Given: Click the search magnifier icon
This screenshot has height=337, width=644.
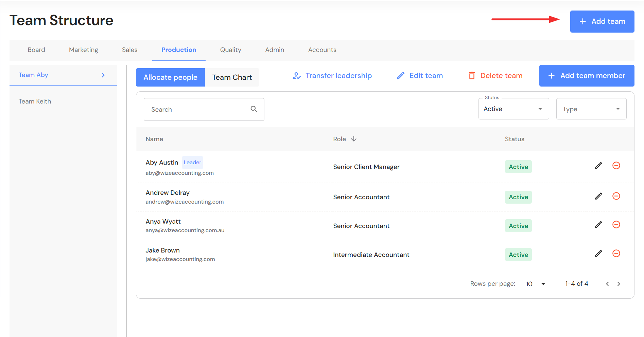Looking at the screenshot, I should pyautogui.click(x=254, y=109).
